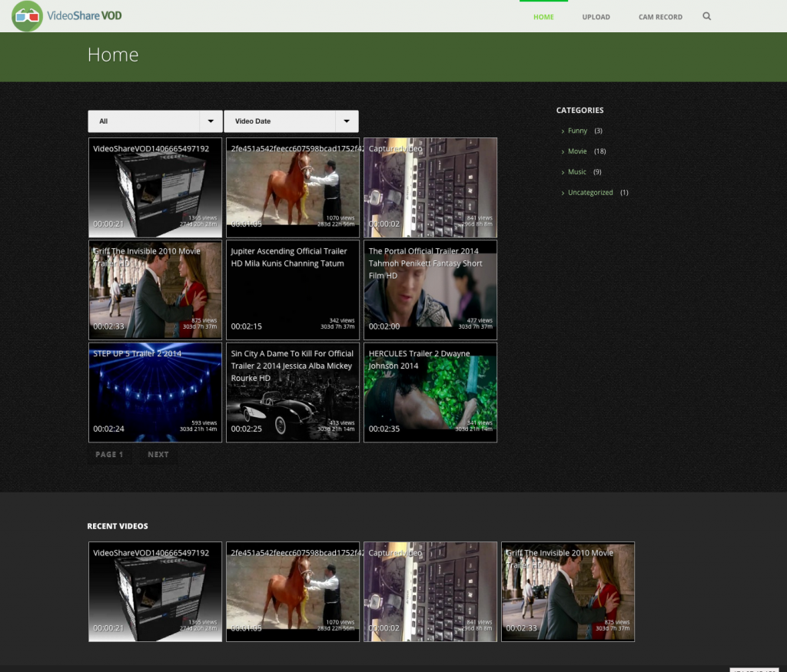Open the Cam Record menu item
Image resolution: width=787 pixels, height=672 pixels.
point(660,17)
